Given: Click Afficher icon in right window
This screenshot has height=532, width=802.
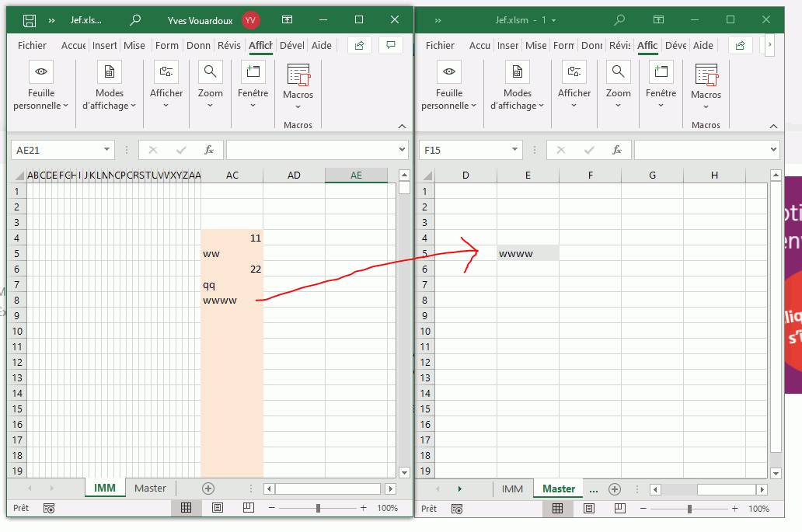Looking at the screenshot, I should [574, 71].
